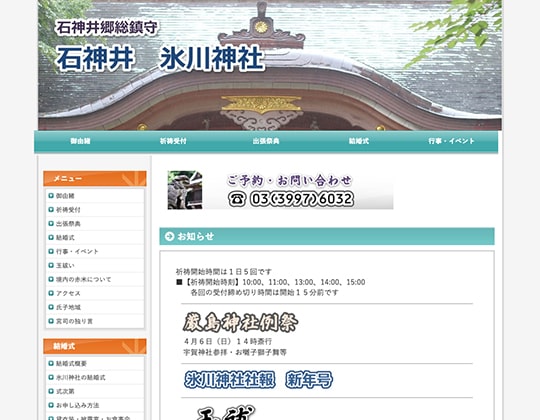Screen dimensions: 540x420
Task: Click the 厳島神社例祭 heading image
Action: tap(240, 323)
